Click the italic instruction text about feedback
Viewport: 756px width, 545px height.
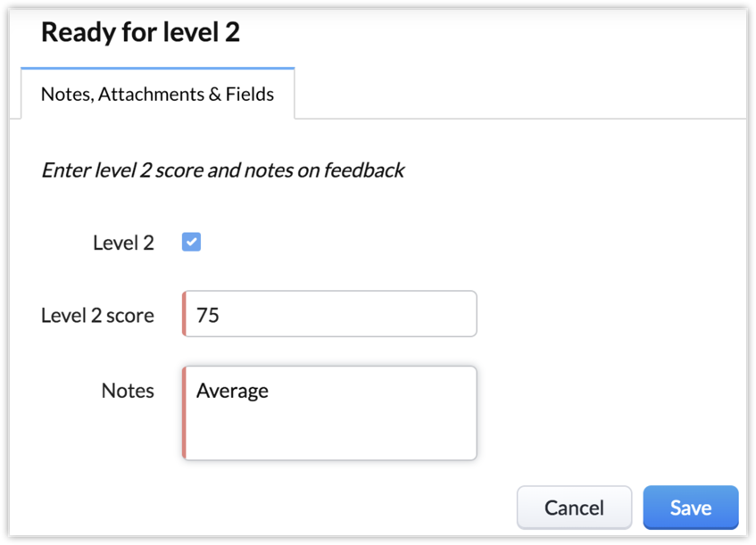pyautogui.click(x=223, y=169)
